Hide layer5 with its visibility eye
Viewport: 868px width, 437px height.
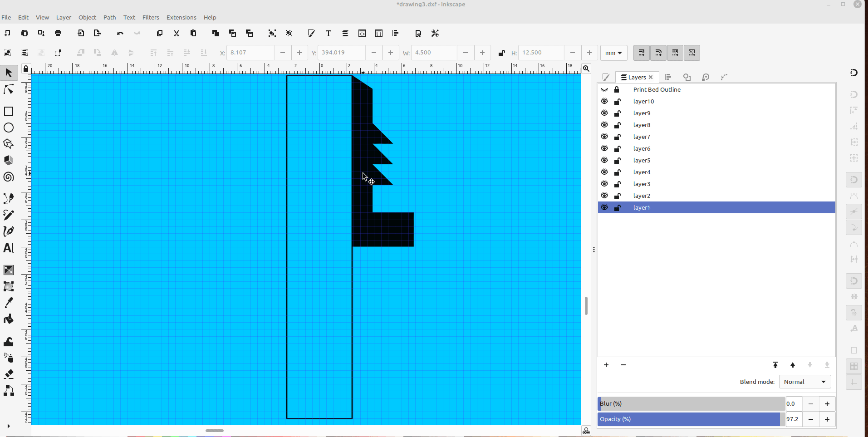coord(605,160)
